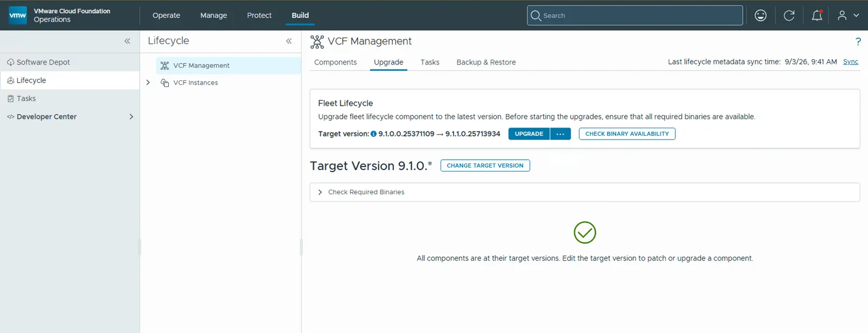868x333 pixels.
Task: Select Lifecycle in sidebar
Action: [x=69, y=80]
